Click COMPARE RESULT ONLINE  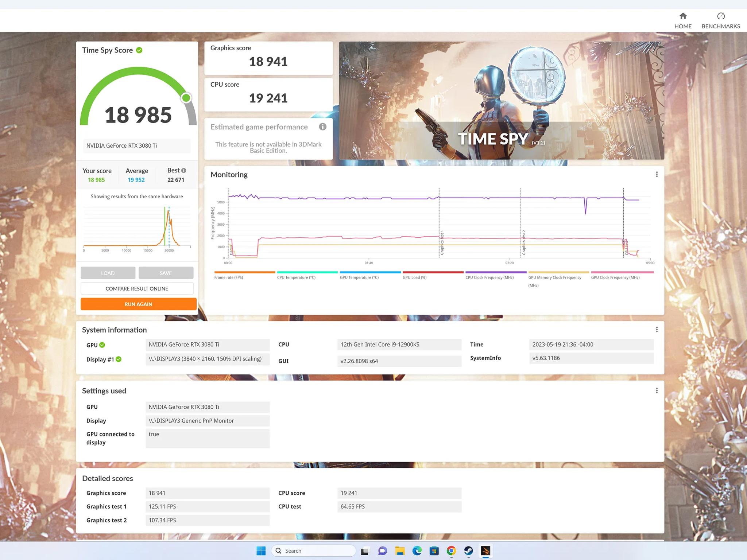click(x=137, y=288)
